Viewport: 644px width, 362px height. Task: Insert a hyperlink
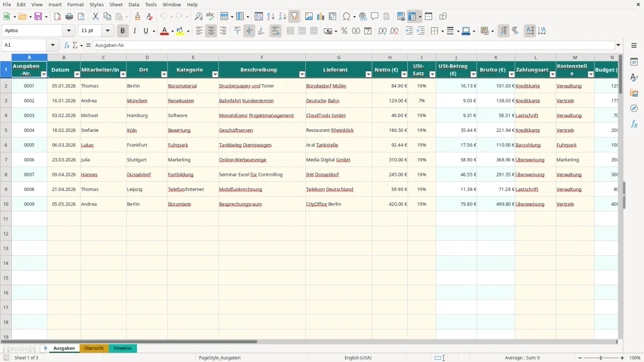(363, 17)
